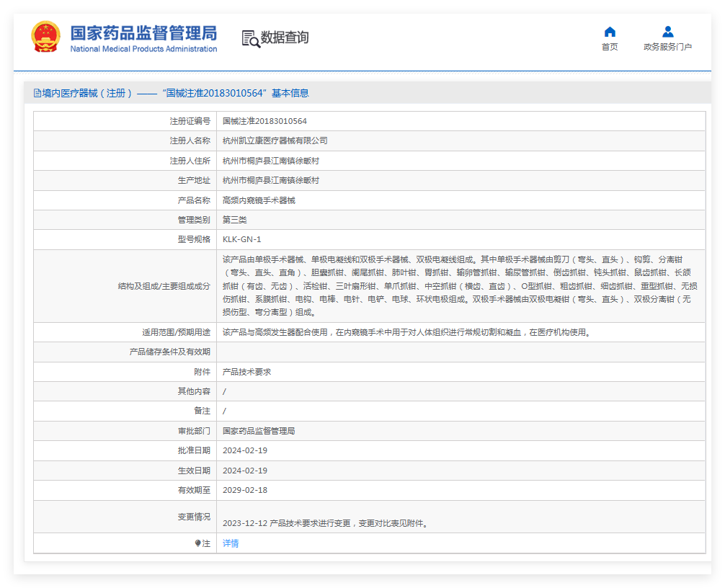
Task: Click address value in 注册人住所 row
Action: click(271, 161)
